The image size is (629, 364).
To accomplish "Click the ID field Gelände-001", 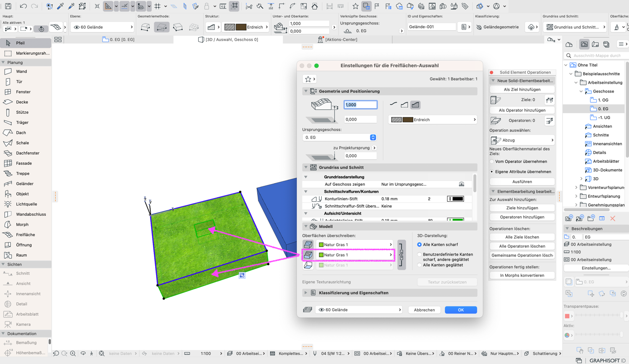I will (x=432, y=27).
